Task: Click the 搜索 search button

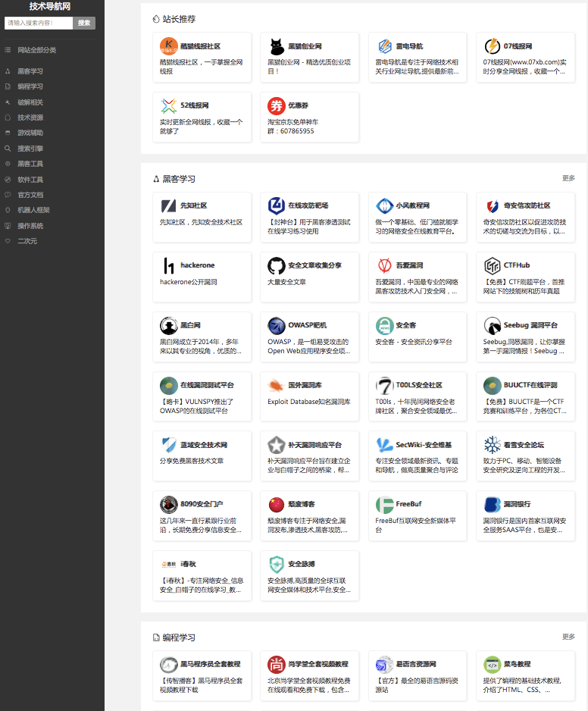Action: point(84,23)
